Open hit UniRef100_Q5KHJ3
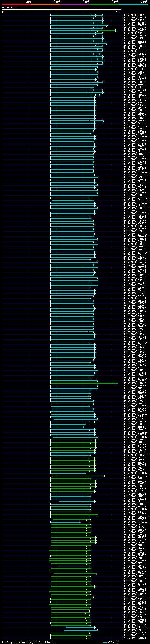The height and width of the screenshot is (644, 150). (x=135, y=259)
